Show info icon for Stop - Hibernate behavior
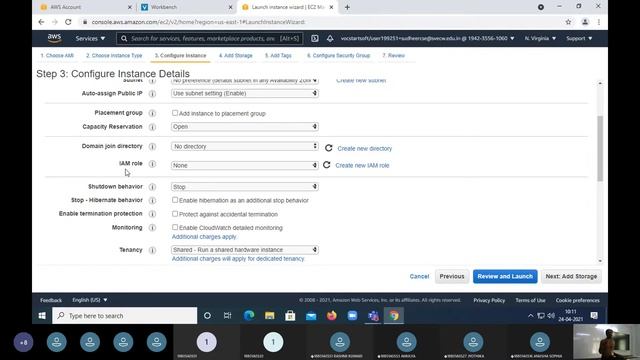 [152, 200]
